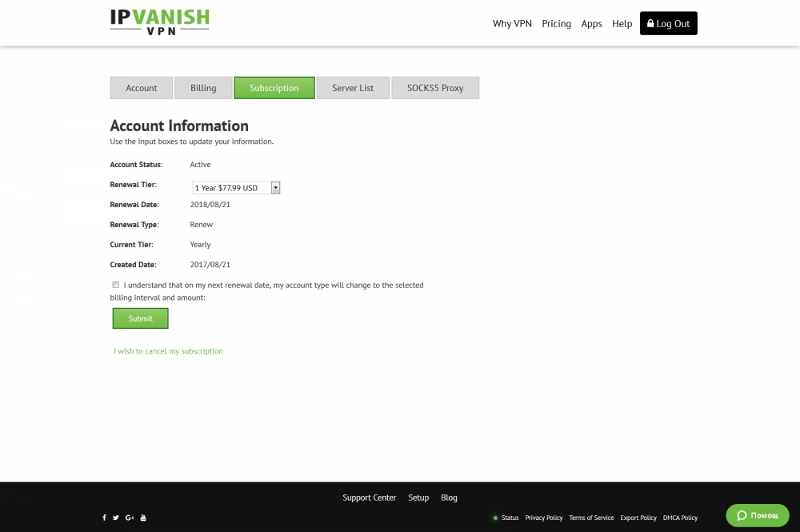This screenshot has width=800, height=532.
Task: Open Help in top navigation
Action: coord(622,23)
